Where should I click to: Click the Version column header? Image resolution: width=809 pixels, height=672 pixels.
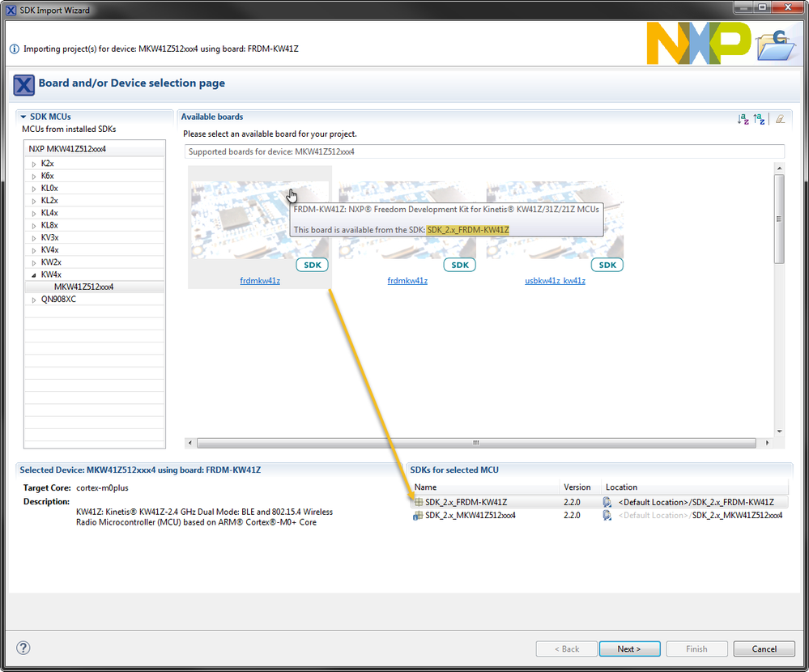581,487
